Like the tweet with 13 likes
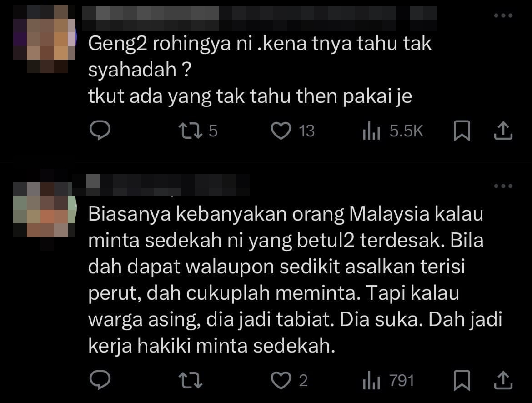This screenshot has height=403, width=532. click(x=292, y=131)
